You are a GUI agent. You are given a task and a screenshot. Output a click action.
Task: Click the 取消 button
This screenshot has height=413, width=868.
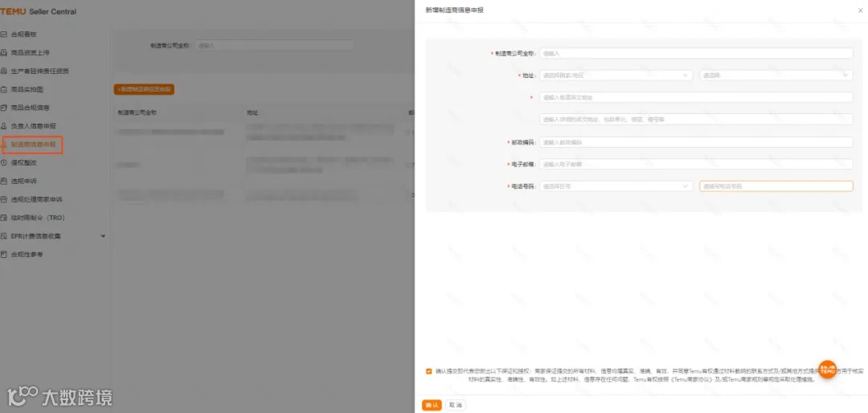coord(456,405)
